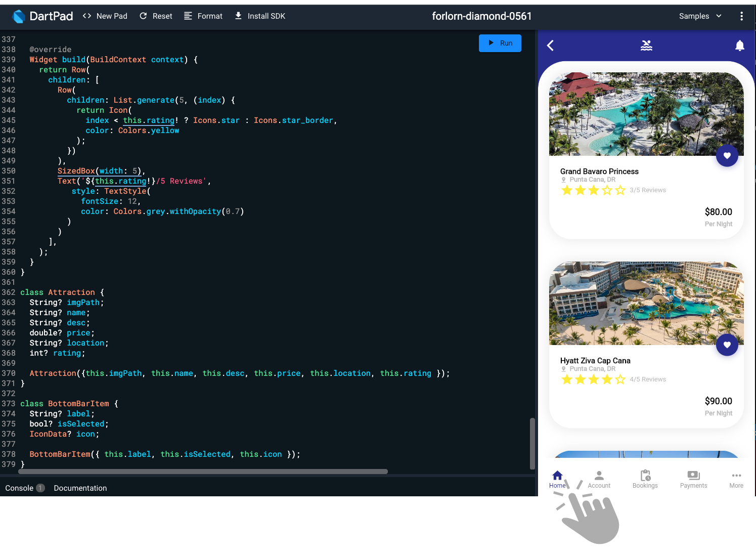The width and height of the screenshot is (756, 556).
Task: Click 'Widget build' on code line 339
Action: [x=57, y=60]
